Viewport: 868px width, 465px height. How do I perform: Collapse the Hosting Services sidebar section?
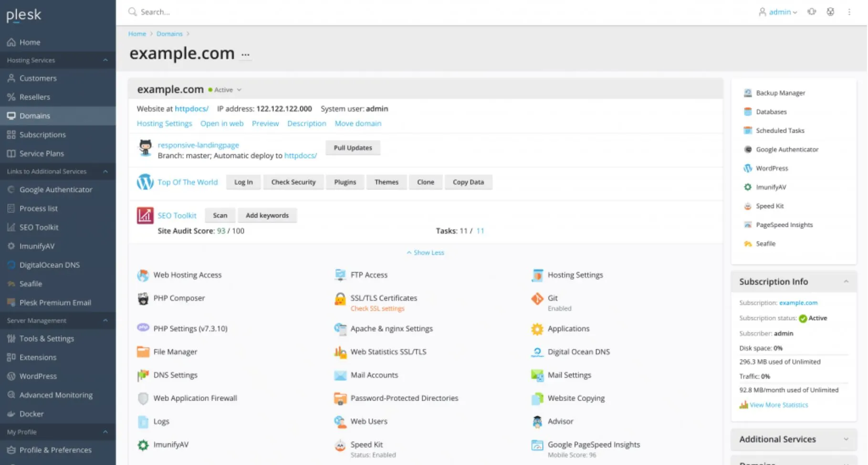(x=105, y=61)
